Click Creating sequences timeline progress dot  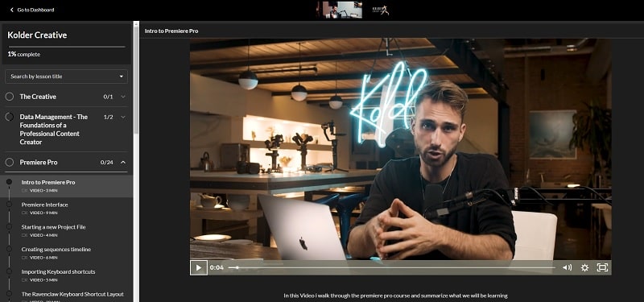pos(9,249)
